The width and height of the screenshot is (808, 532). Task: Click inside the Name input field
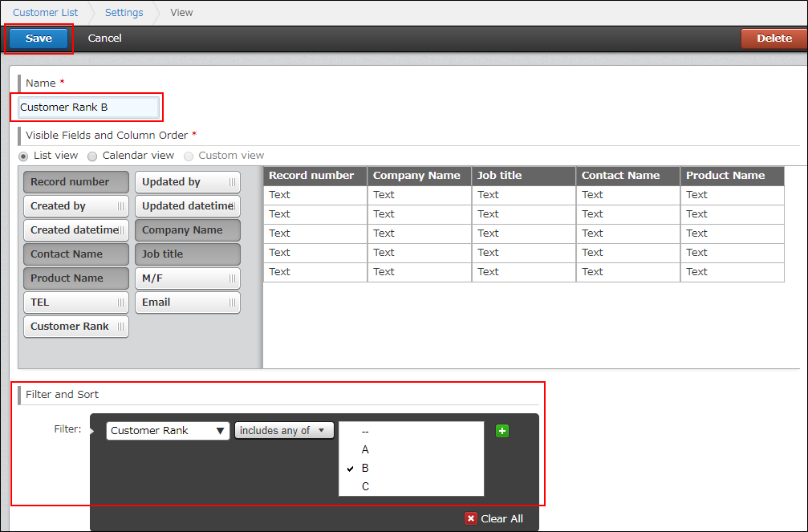tap(86, 107)
